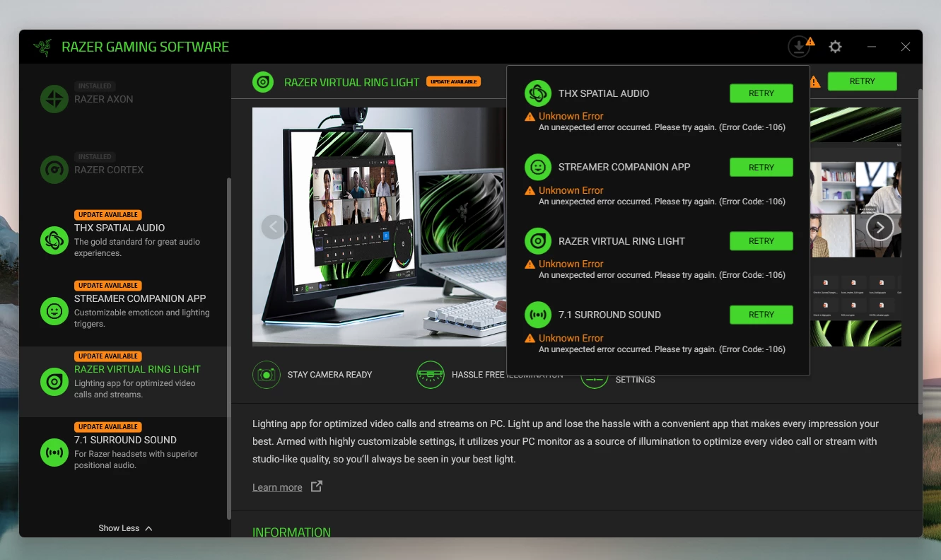941x560 pixels.
Task: Open the Learn more link
Action: 277,487
